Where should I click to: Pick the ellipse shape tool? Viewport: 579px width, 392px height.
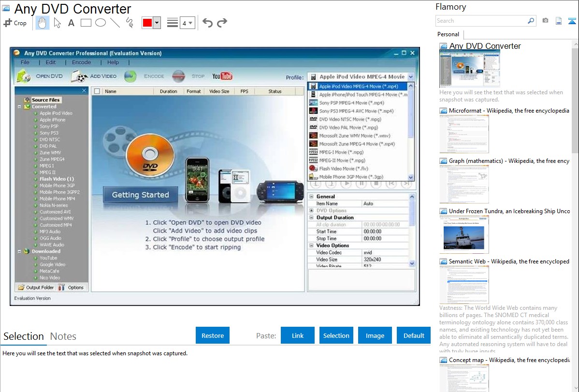coord(101,23)
